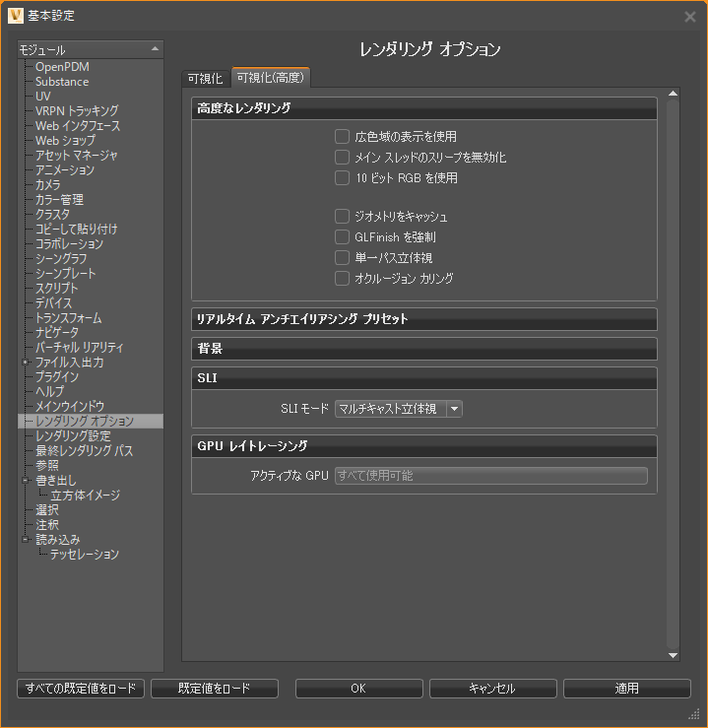The width and height of the screenshot is (708, 728).
Task: Select コラボレーション module
Action: [x=70, y=243]
